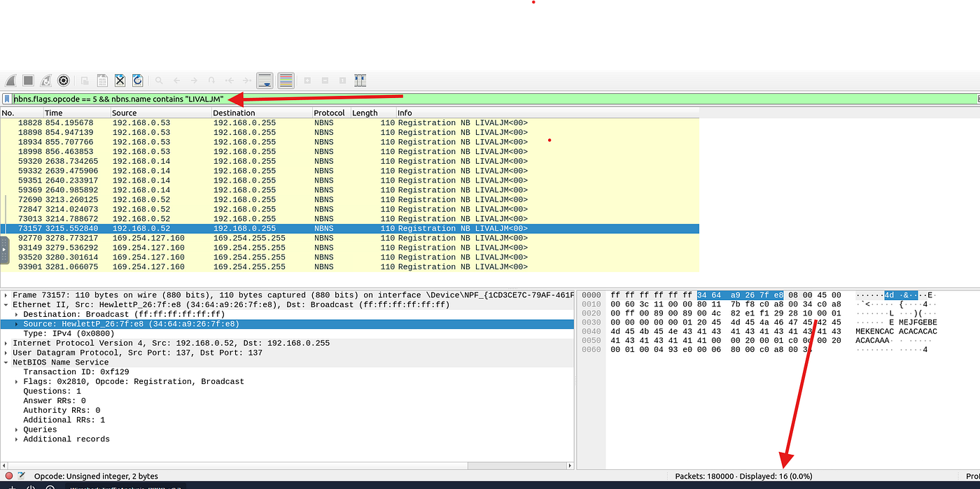Viewport: 980px width, 489px height.
Task: Go forward in packet history arrow
Action: [x=194, y=80]
